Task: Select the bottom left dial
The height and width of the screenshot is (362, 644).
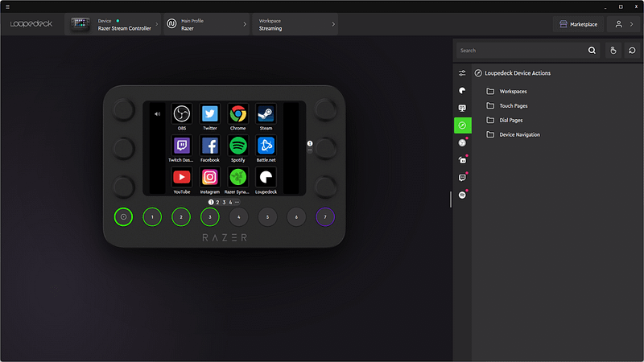Action: tap(123, 187)
